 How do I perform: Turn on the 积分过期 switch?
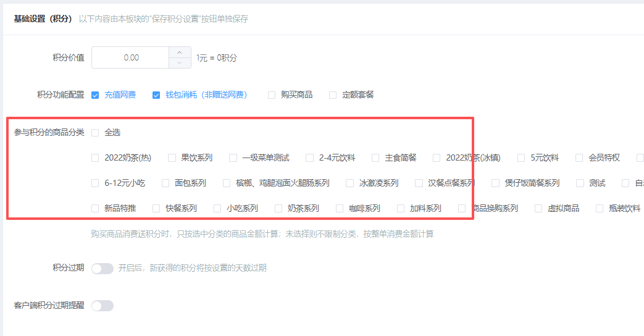coord(102,269)
